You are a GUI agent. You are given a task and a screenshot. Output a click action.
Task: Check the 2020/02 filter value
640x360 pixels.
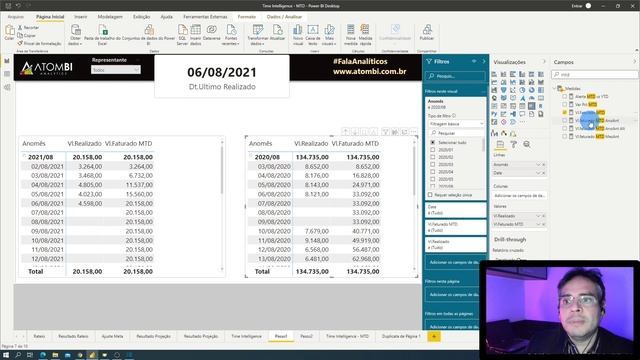coord(433,157)
